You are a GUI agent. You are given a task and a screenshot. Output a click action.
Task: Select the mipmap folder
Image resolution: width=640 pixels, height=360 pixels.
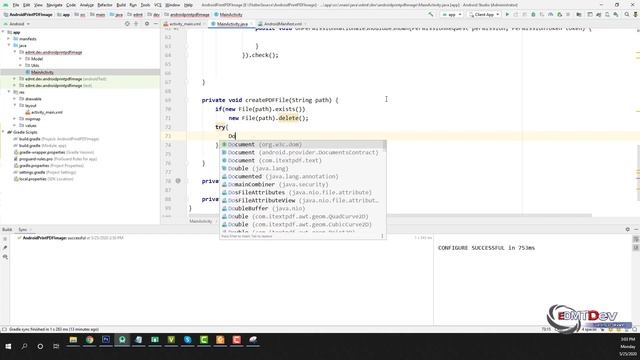[33, 119]
